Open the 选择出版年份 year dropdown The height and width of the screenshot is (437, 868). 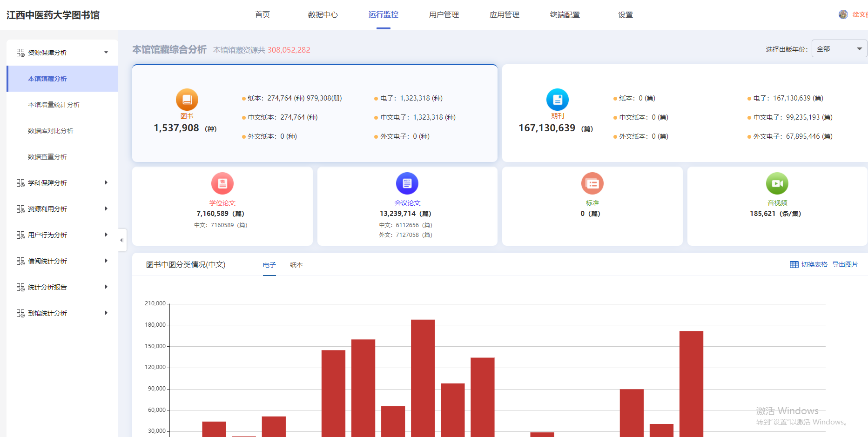tap(839, 49)
